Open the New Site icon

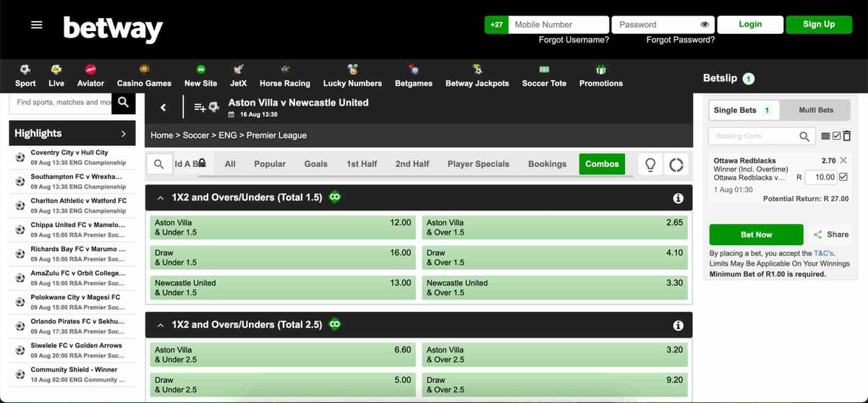200,69
